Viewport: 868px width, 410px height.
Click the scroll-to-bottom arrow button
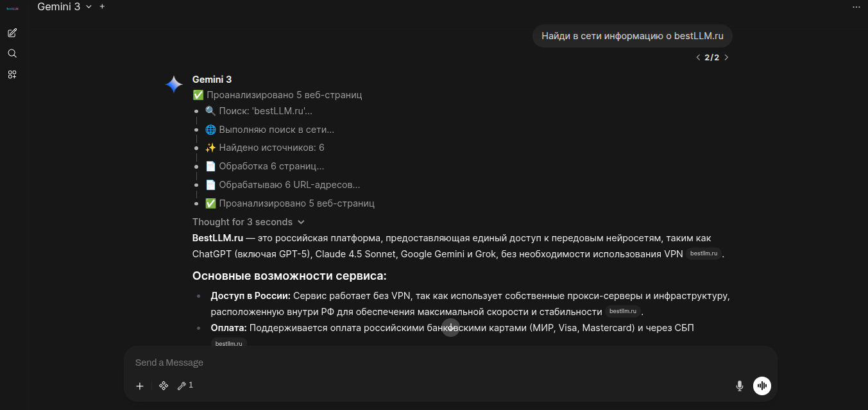451,328
